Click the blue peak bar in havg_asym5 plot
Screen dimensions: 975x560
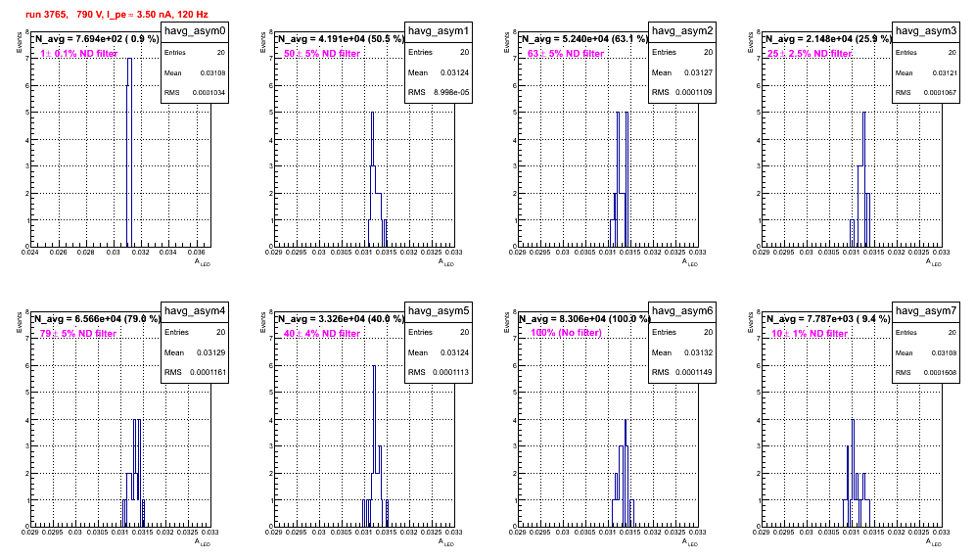click(374, 445)
